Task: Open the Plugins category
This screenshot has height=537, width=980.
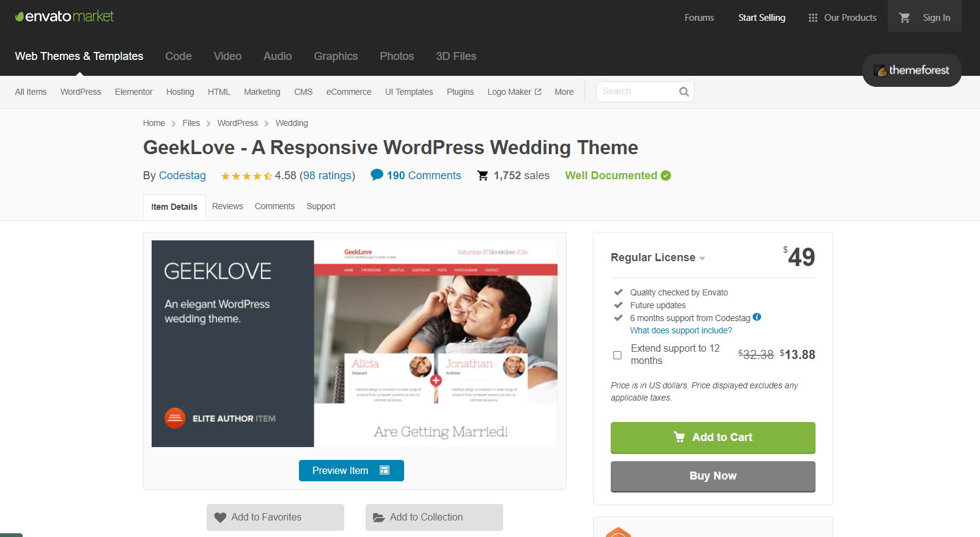Action: click(x=460, y=92)
